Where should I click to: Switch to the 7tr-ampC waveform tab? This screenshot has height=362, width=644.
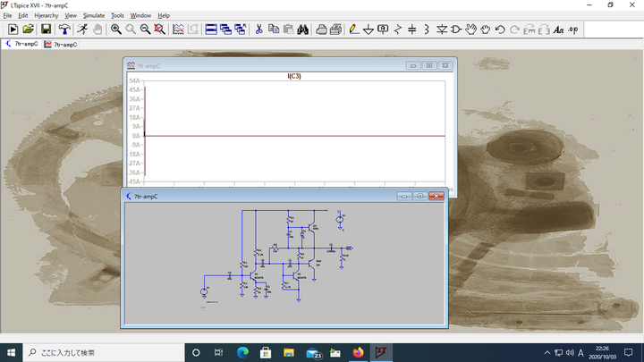(63, 43)
